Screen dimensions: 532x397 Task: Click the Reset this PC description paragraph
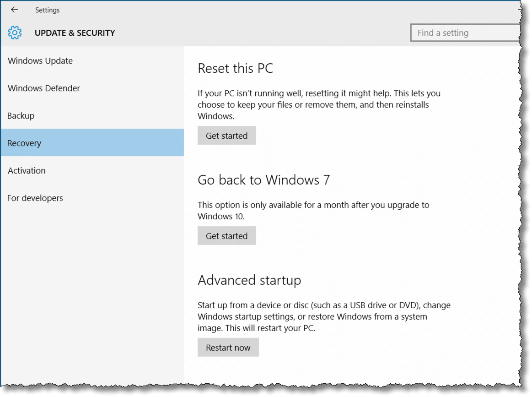[x=319, y=104]
